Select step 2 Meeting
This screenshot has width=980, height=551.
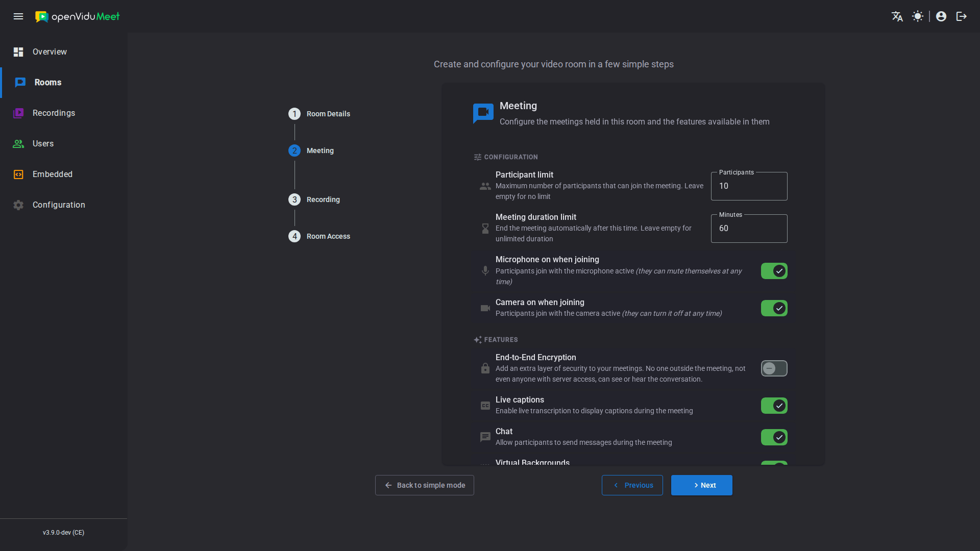pyautogui.click(x=311, y=151)
